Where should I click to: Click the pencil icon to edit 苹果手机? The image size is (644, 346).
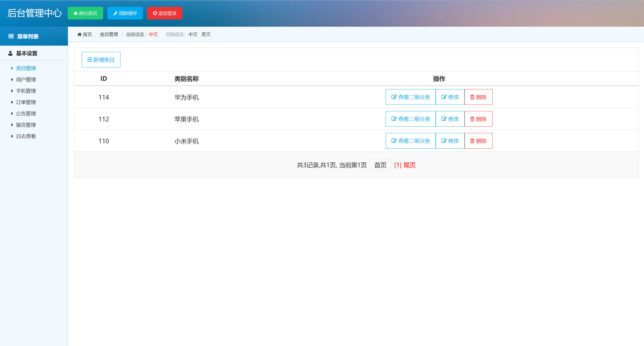coord(444,119)
